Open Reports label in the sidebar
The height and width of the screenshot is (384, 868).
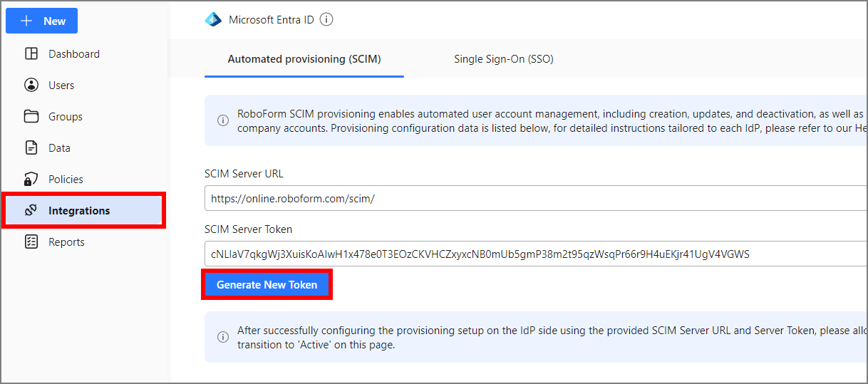66,242
